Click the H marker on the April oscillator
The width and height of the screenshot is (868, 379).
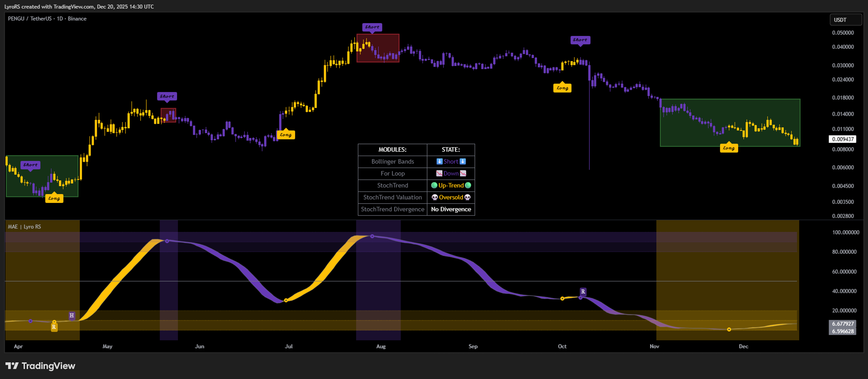[72, 315]
